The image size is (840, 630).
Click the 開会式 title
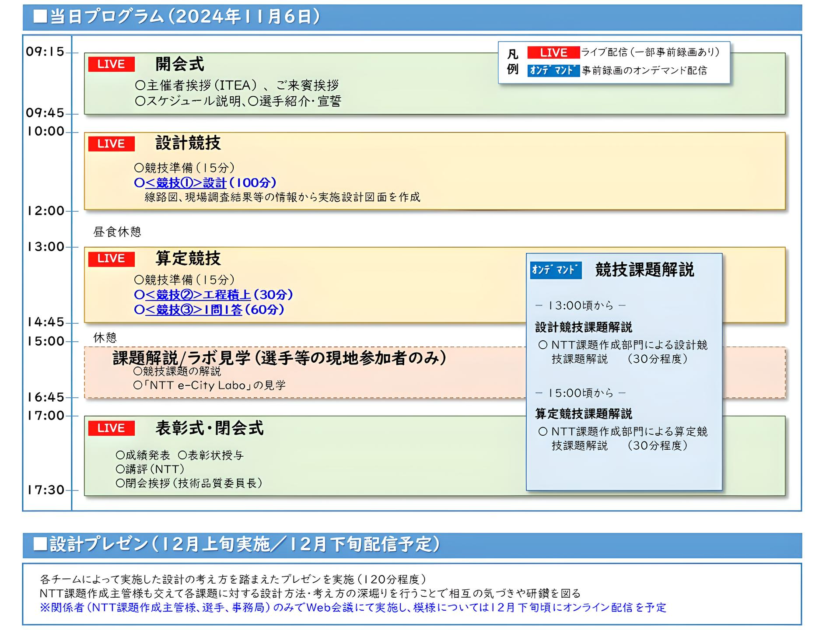point(180,64)
